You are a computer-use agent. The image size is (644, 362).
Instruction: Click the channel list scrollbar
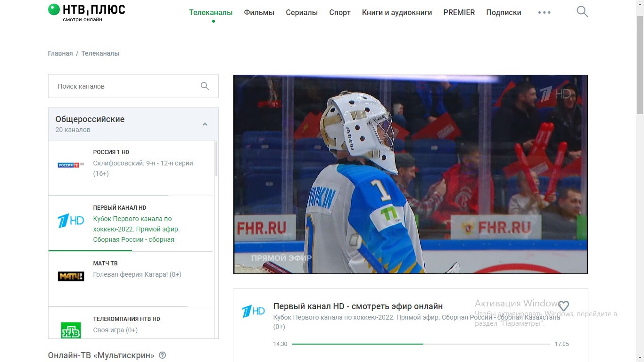point(216,159)
